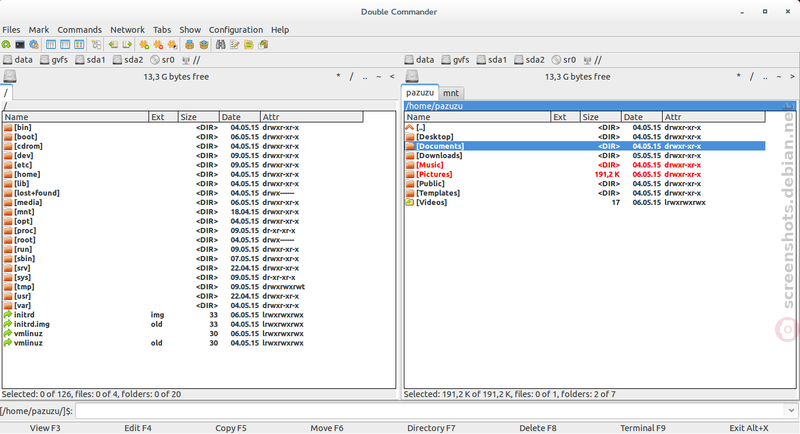The width and height of the screenshot is (800, 434).
Task: Switch to brief view toolbar icon
Action: pos(51,45)
